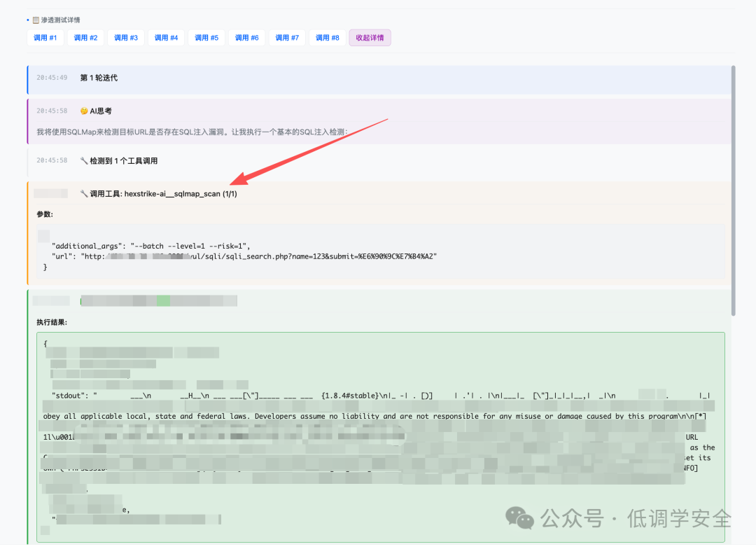Click the 第 1 轮迭代 heading
The image size is (756, 549).
tap(99, 78)
